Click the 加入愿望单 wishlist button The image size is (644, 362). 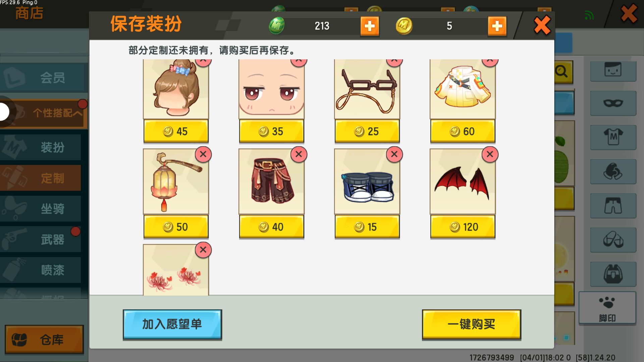(x=172, y=324)
